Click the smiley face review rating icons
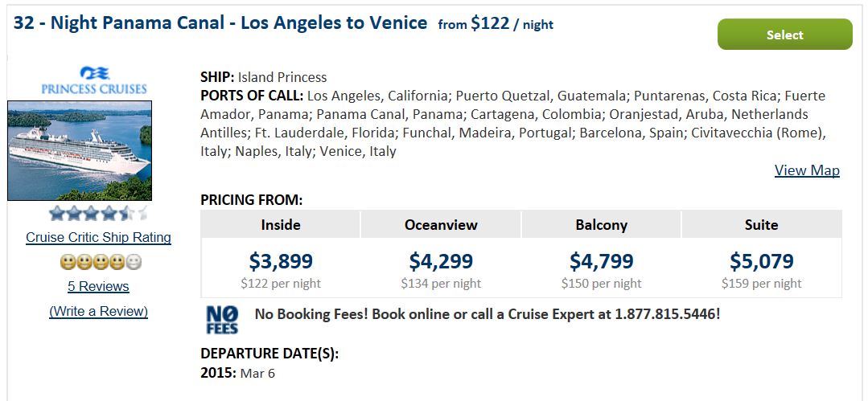 tap(101, 262)
